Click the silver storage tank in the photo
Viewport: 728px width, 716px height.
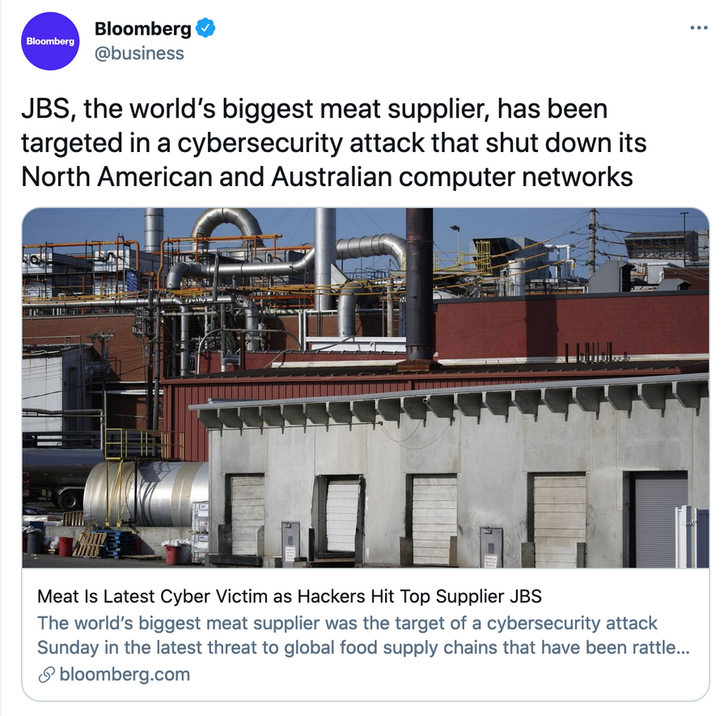tap(146, 494)
